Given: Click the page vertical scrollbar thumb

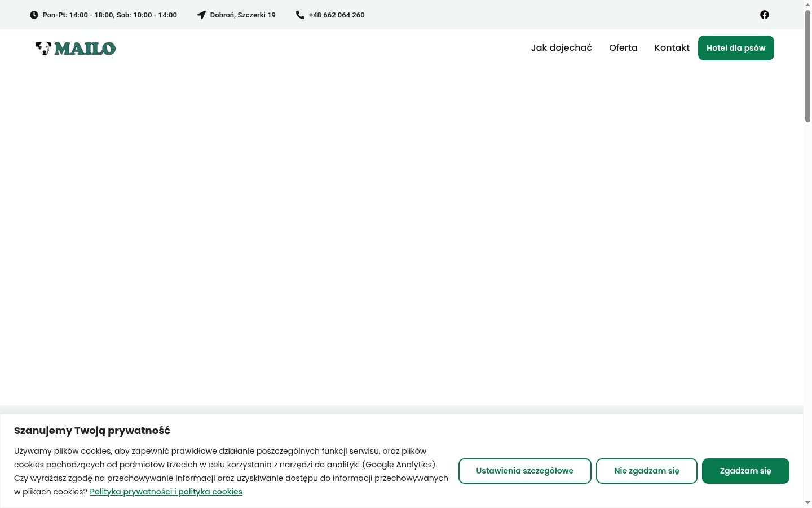Looking at the screenshot, I should click(x=807, y=65).
